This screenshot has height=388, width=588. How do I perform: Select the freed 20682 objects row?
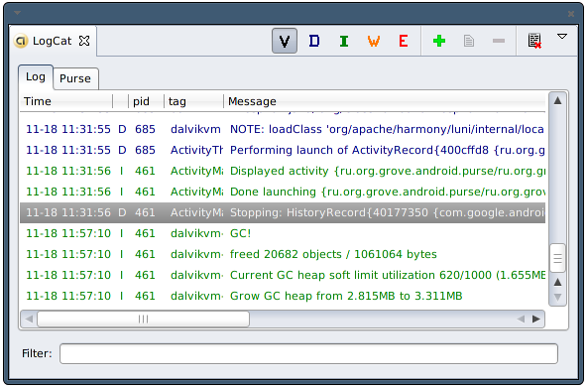tap(283, 254)
